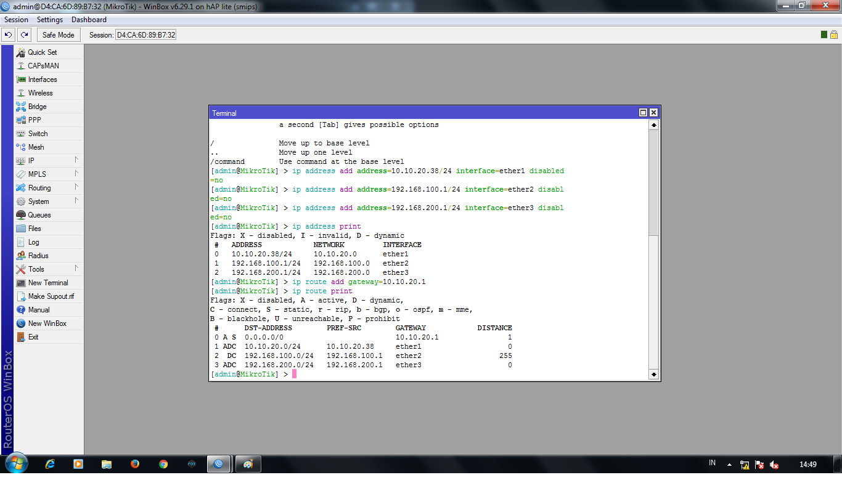
Task: Open the Manual from the sidebar
Action: point(48,310)
